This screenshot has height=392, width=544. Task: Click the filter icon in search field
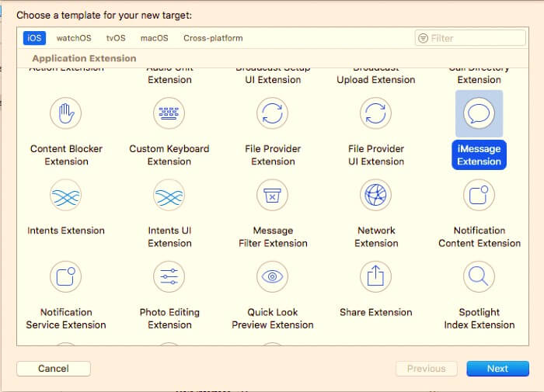pyautogui.click(x=423, y=38)
